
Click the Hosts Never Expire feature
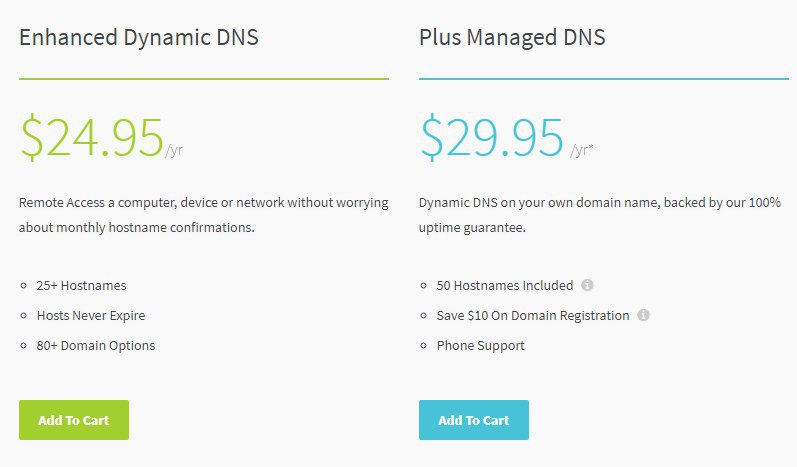pos(91,315)
